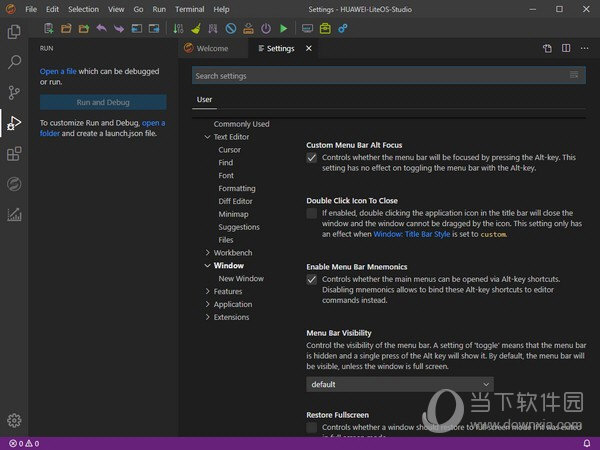The height and width of the screenshot is (450, 600).
Task: Uncheck Custom Menu Bar Alt Focus
Action: pos(312,158)
